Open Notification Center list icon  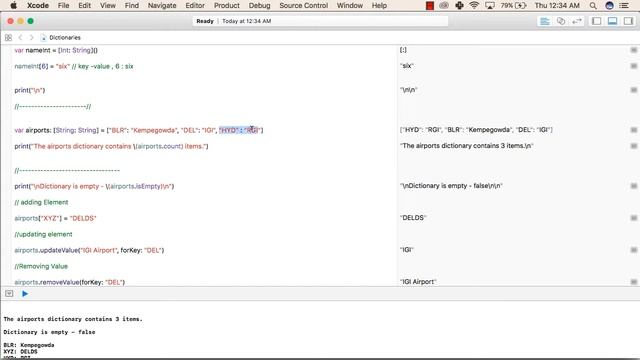[624, 5]
